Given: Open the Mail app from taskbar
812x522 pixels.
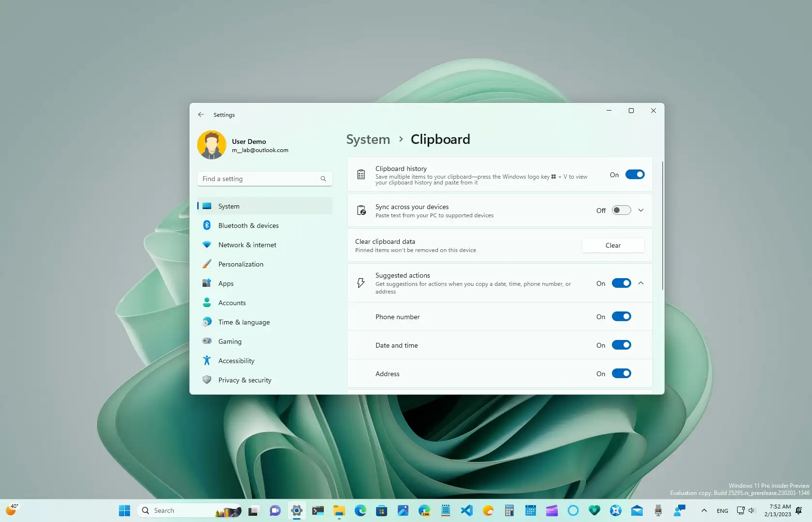Looking at the screenshot, I should [637, 510].
